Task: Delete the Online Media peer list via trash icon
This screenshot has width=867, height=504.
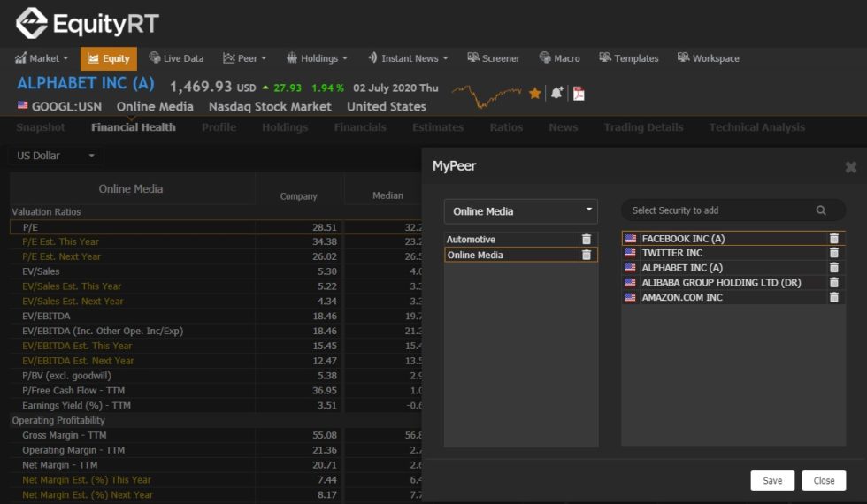Action: point(586,255)
